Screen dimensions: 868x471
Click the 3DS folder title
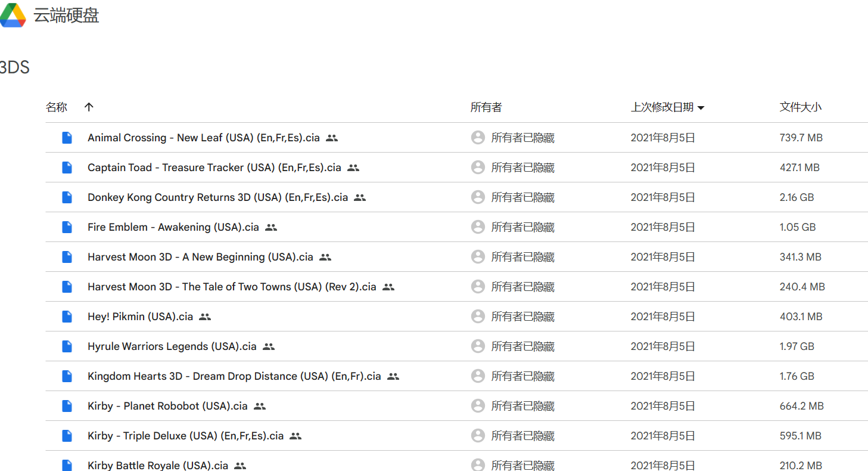click(14, 68)
